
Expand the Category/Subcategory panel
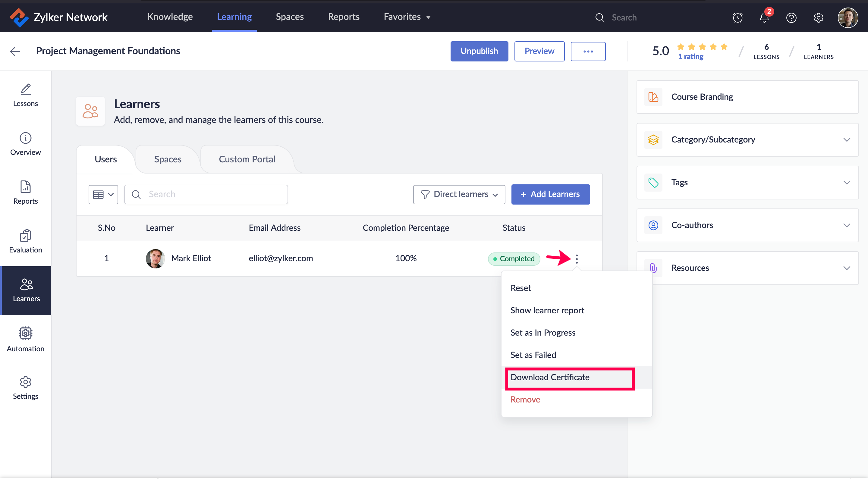(x=747, y=140)
